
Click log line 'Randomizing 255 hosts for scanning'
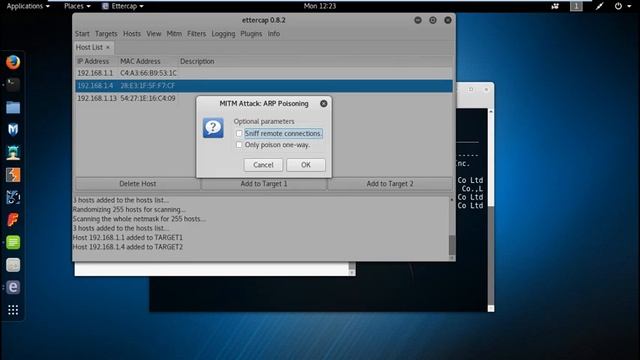129,209
